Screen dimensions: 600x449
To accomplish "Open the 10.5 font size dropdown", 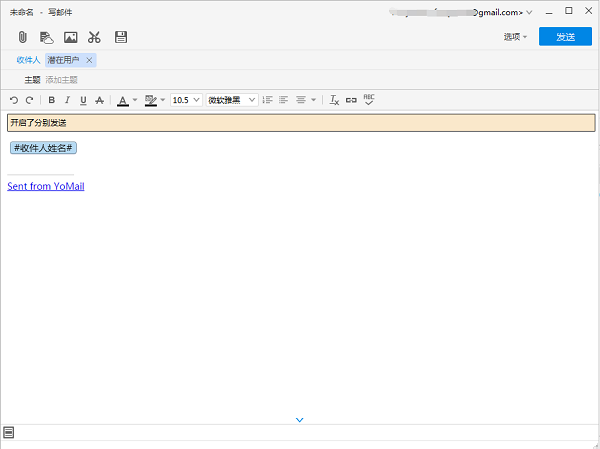I will (x=186, y=100).
